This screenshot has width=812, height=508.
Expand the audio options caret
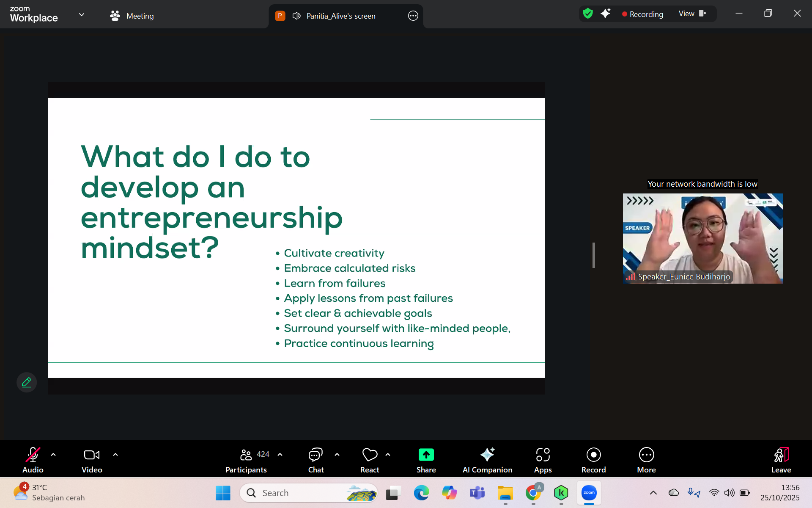pyautogui.click(x=53, y=455)
